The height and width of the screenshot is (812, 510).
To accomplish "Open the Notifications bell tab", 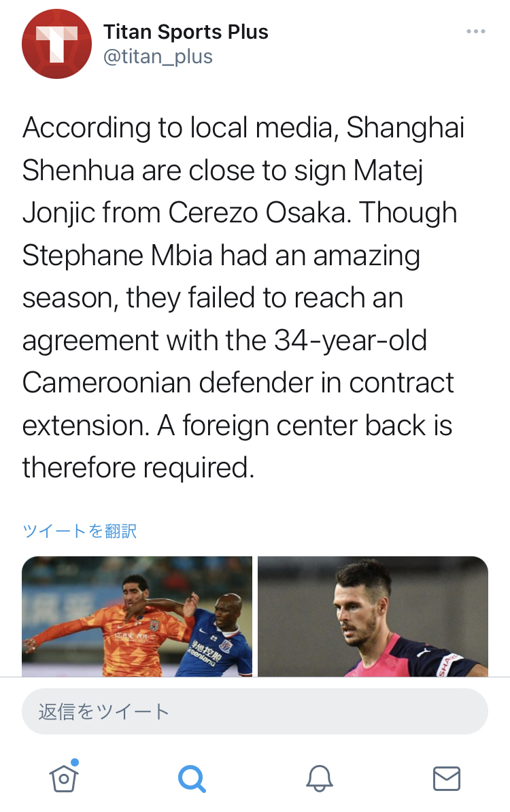I will 320,777.
